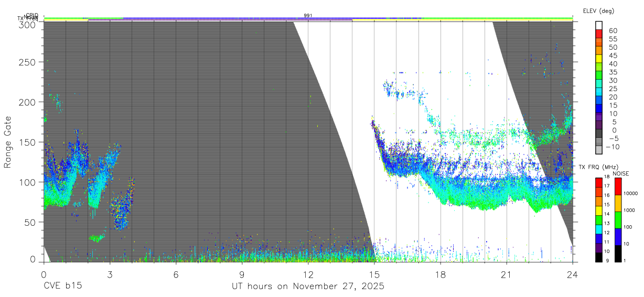Click the red swatch in the NOISE color bar
644x297 pixels.
coord(618,186)
